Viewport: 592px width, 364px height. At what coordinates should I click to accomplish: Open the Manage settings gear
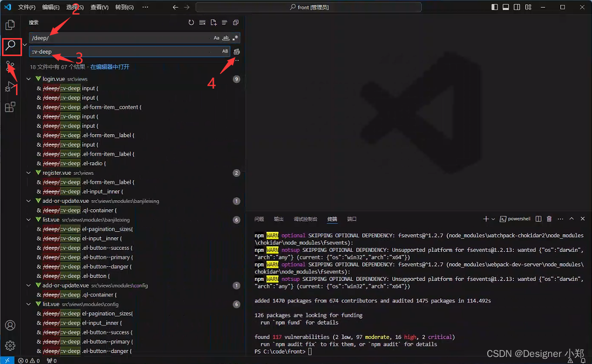10,345
